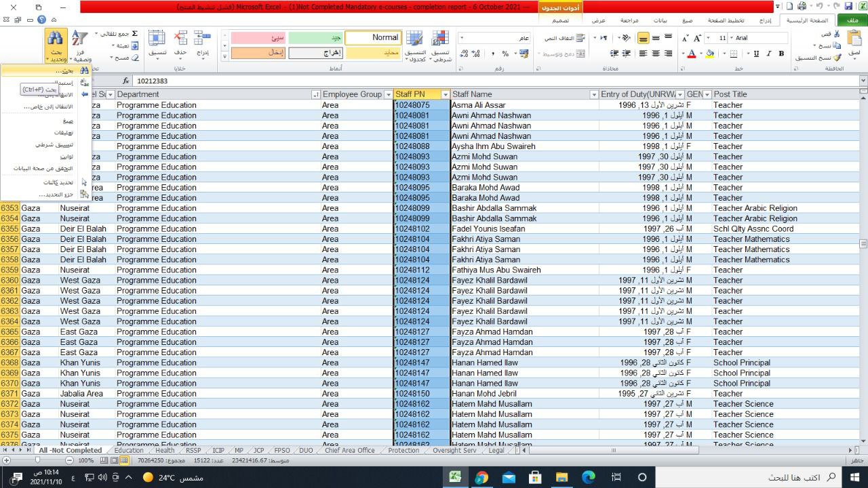
Task: Click the Sort and Filter icon
Action: [x=80, y=45]
